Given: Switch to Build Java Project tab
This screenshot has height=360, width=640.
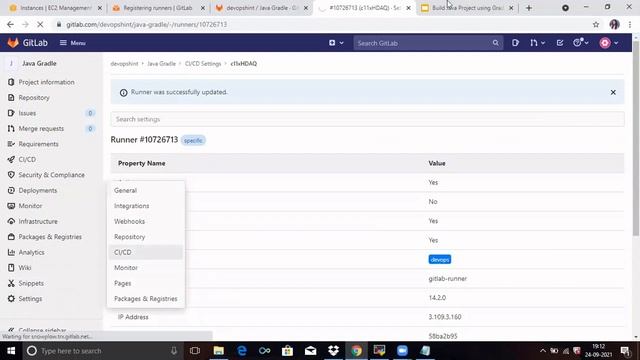Looking at the screenshot, I should [x=467, y=8].
